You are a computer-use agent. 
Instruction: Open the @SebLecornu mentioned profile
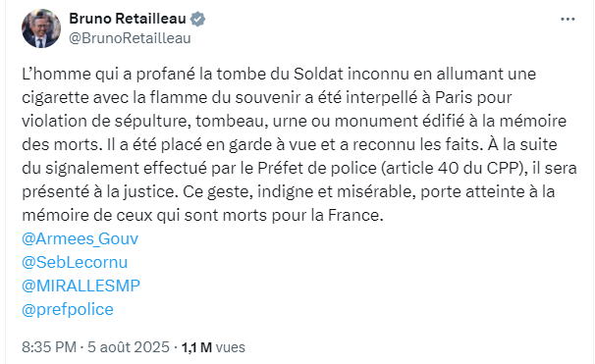tap(75, 262)
